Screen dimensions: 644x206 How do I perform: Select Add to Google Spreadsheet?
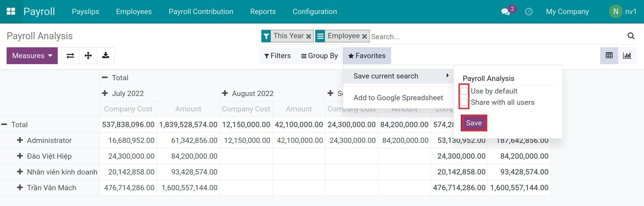coord(398,98)
